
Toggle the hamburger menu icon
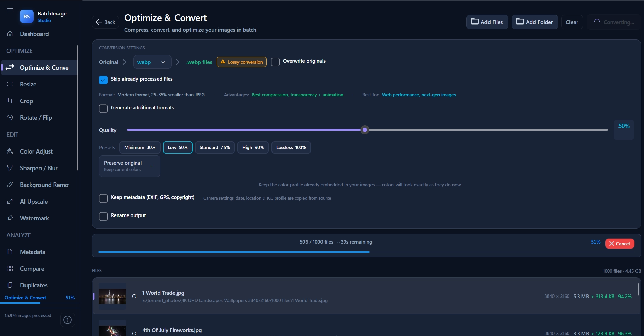point(10,10)
